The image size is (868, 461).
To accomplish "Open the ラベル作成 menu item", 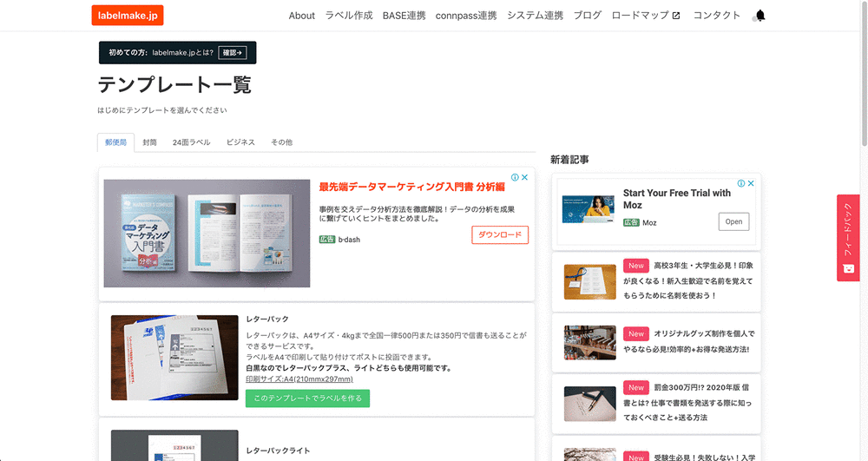I will click(x=349, y=16).
